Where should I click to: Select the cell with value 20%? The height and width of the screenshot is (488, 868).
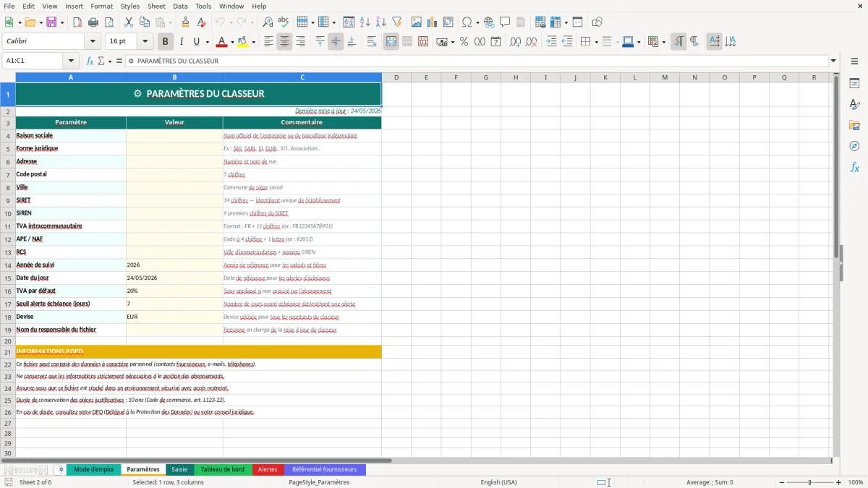click(174, 291)
